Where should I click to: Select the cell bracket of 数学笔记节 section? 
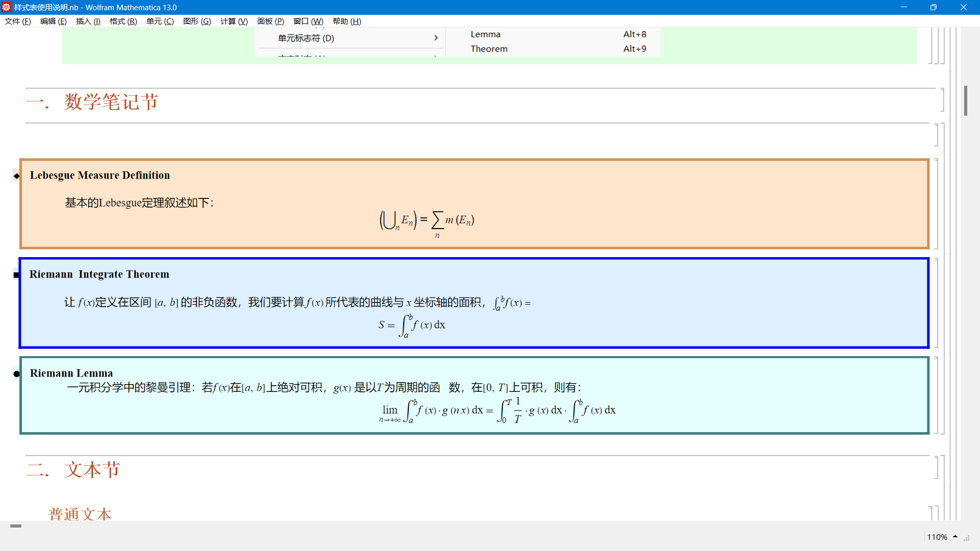click(x=942, y=99)
